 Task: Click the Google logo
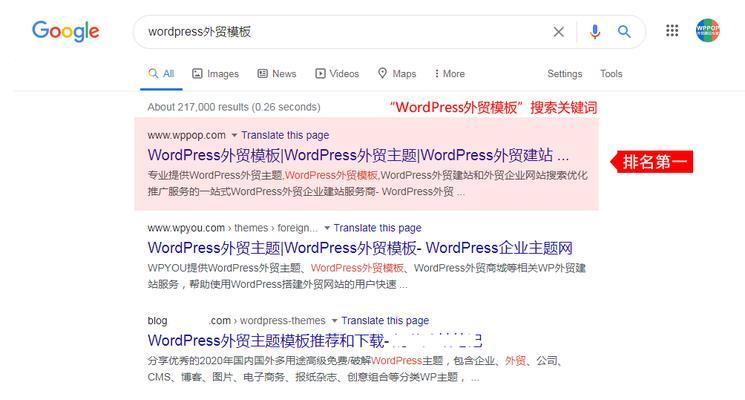pos(66,31)
